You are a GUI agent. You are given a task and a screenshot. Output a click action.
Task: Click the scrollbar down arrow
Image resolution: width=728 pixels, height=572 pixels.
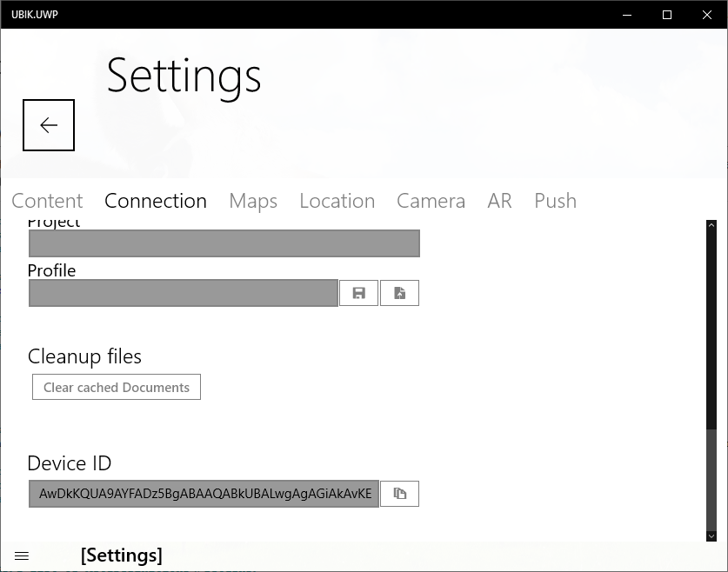tap(711, 536)
